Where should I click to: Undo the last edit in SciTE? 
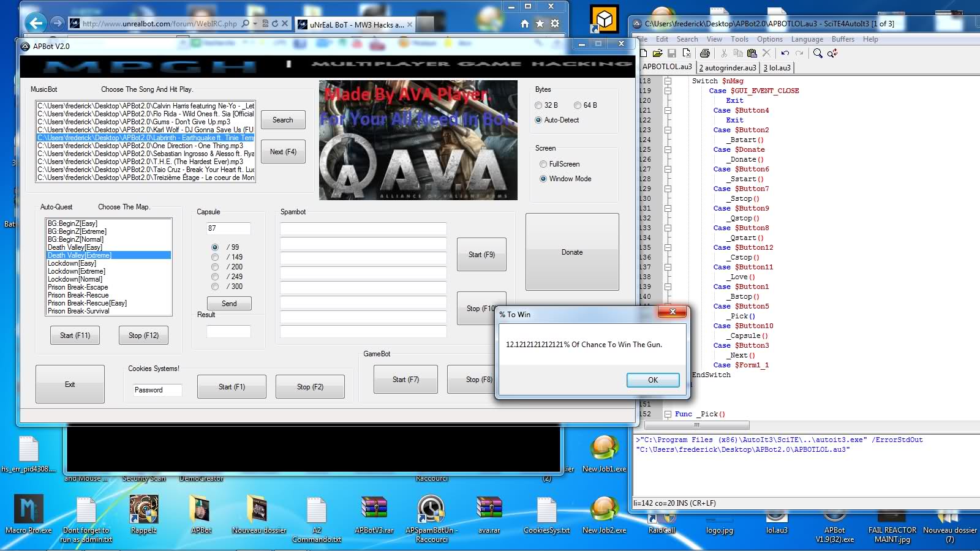pyautogui.click(x=785, y=53)
